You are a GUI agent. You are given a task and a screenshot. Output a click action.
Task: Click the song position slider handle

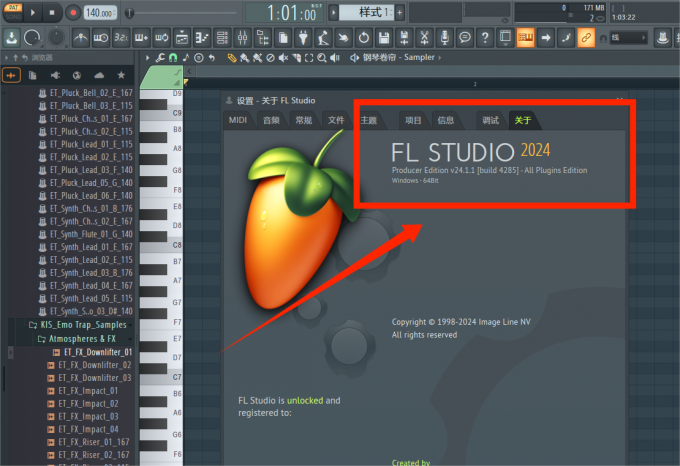click(x=129, y=13)
